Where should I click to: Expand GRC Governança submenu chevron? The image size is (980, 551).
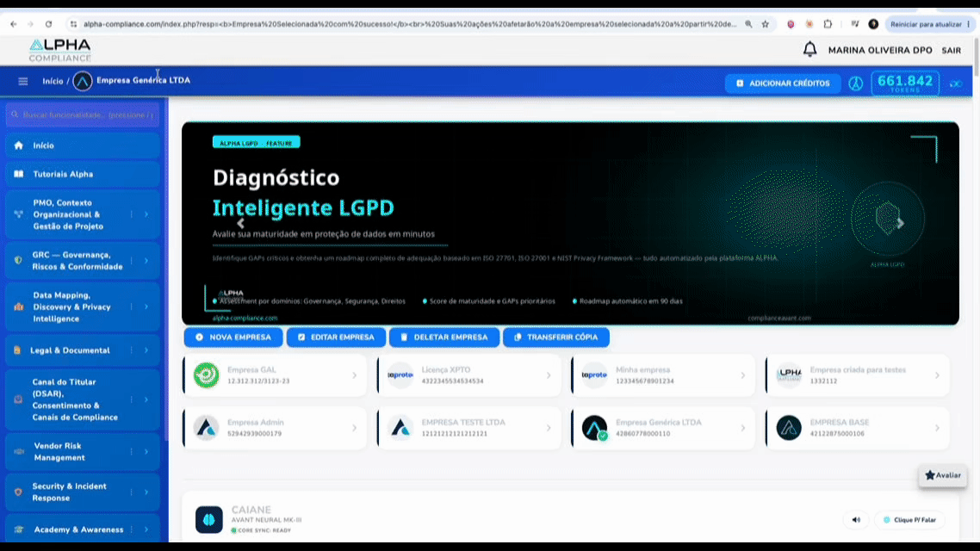click(x=146, y=261)
